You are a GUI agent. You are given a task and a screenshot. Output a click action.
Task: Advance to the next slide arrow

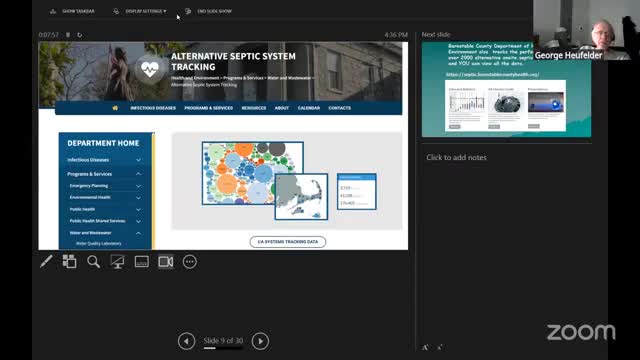[260, 341]
